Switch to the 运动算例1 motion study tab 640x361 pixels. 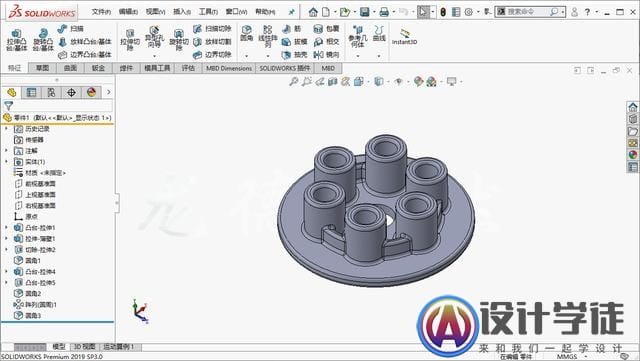(119, 347)
